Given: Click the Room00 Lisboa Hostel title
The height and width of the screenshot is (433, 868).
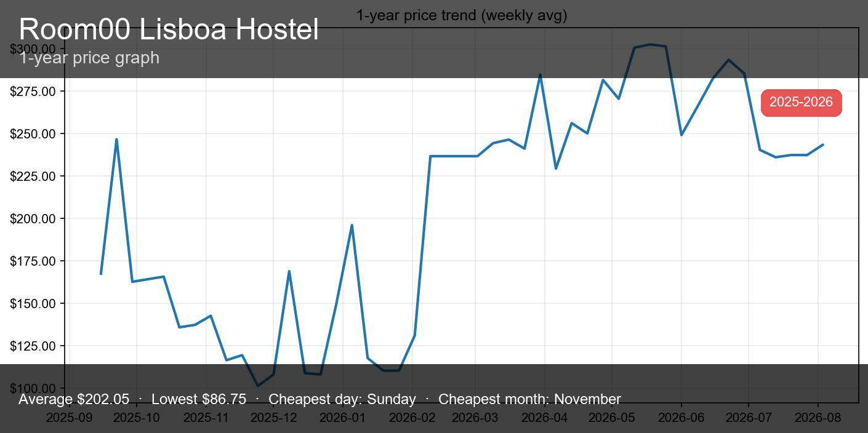Looking at the screenshot, I should [169, 30].
